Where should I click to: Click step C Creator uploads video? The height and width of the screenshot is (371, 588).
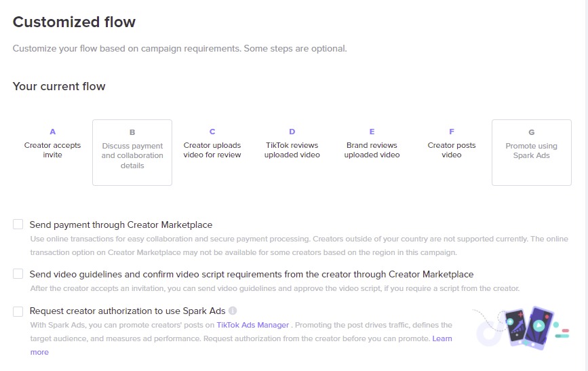212,144
